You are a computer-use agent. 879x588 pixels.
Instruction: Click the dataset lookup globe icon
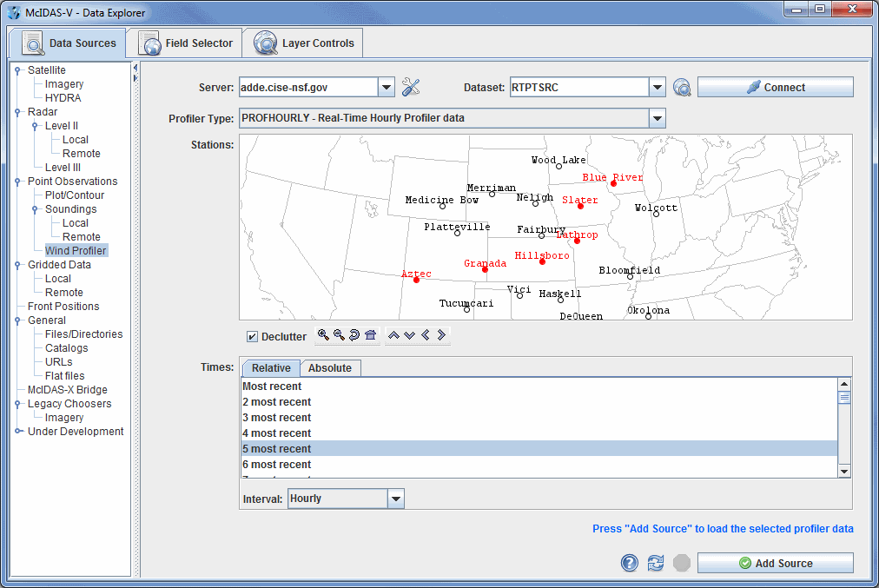(682, 87)
